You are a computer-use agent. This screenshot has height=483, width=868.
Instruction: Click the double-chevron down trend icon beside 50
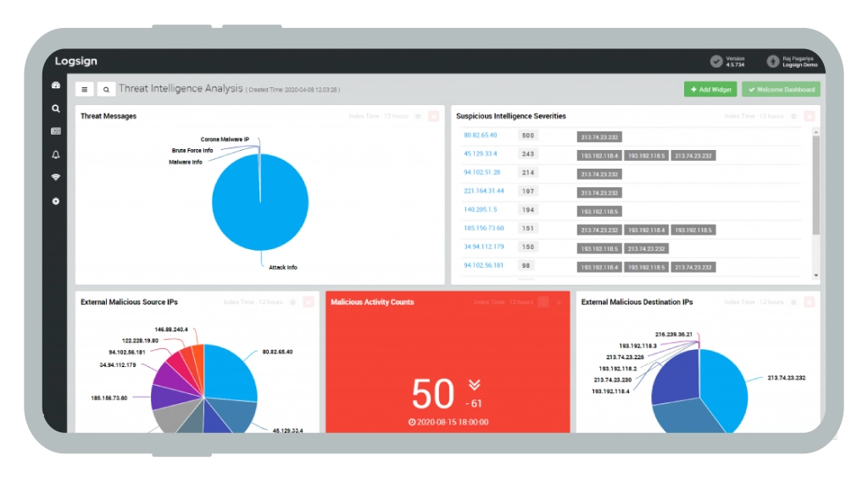click(x=475, y=385)
